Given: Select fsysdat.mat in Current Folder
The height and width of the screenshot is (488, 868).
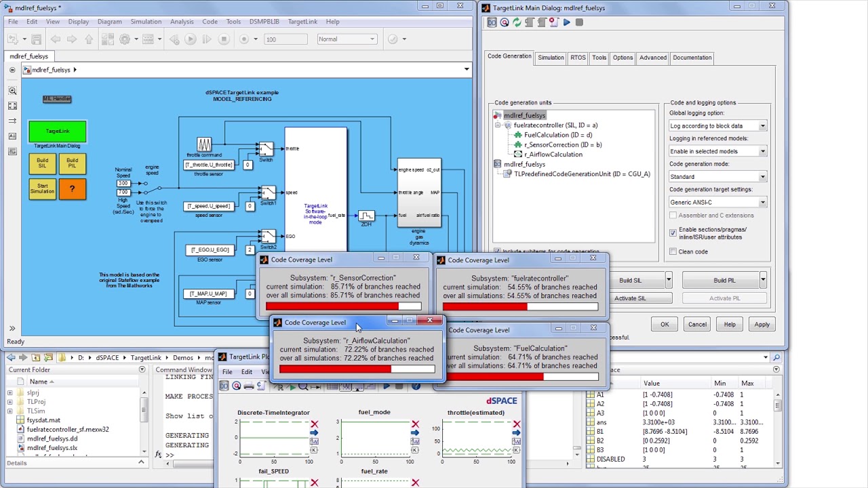Looking at the screenshot, I should pos(43,420).
